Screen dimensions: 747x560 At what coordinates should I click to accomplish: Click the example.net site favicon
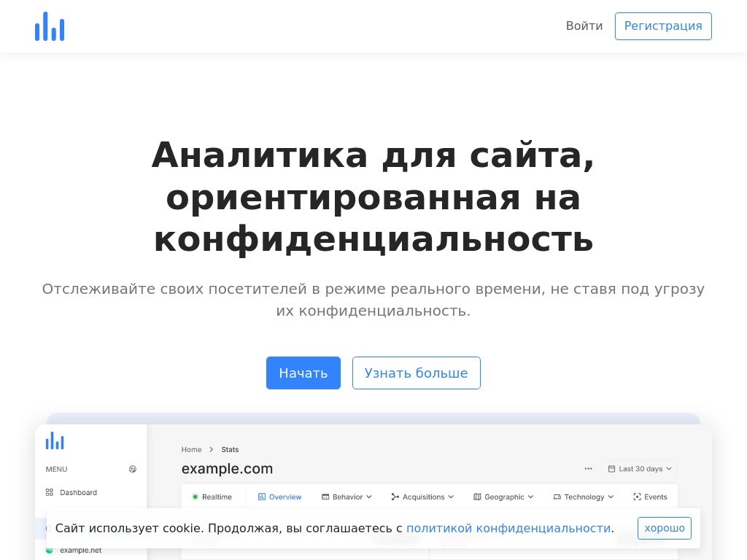[49, 551]
